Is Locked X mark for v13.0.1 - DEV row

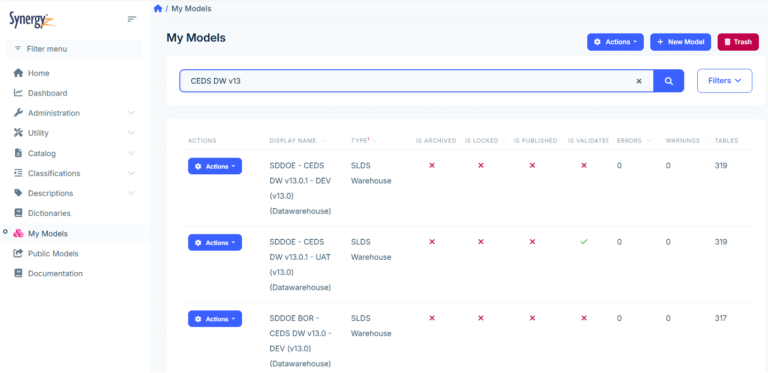point(481,166)
